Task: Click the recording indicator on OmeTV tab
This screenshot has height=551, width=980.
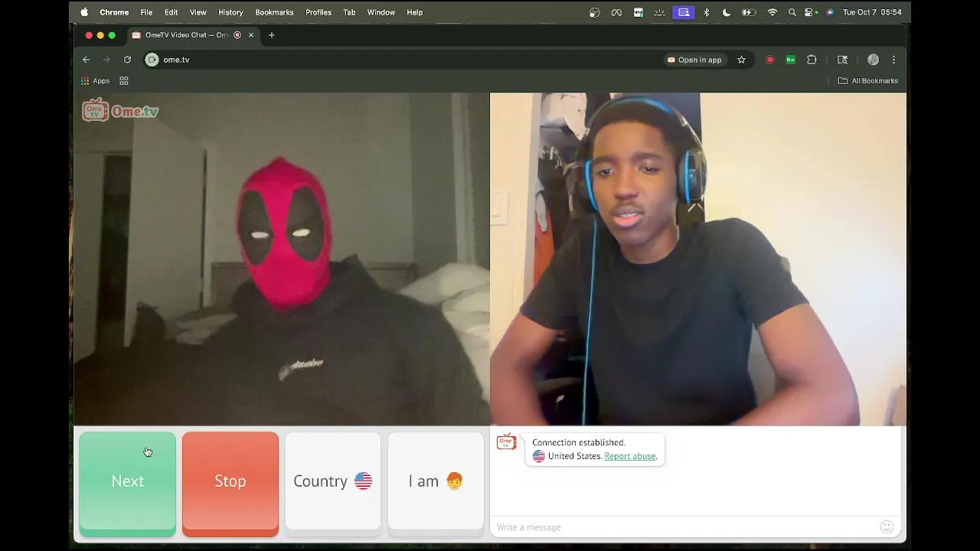Action: tap(237, 35)
